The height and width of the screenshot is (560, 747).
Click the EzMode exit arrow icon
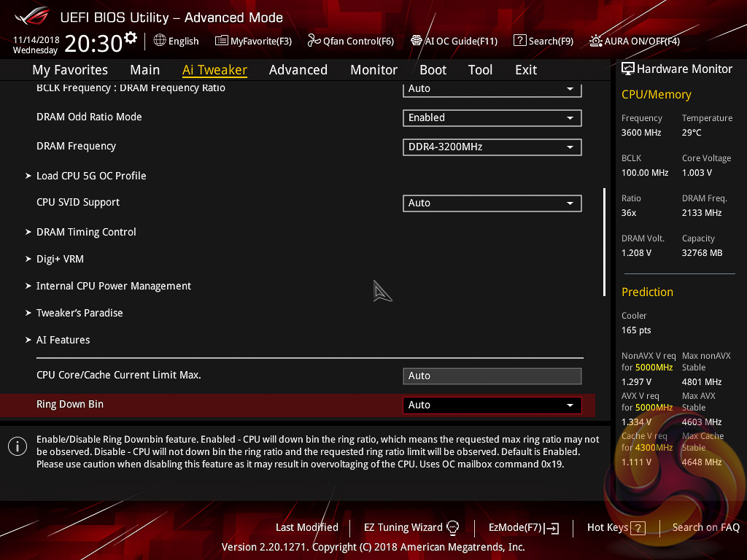551,528
